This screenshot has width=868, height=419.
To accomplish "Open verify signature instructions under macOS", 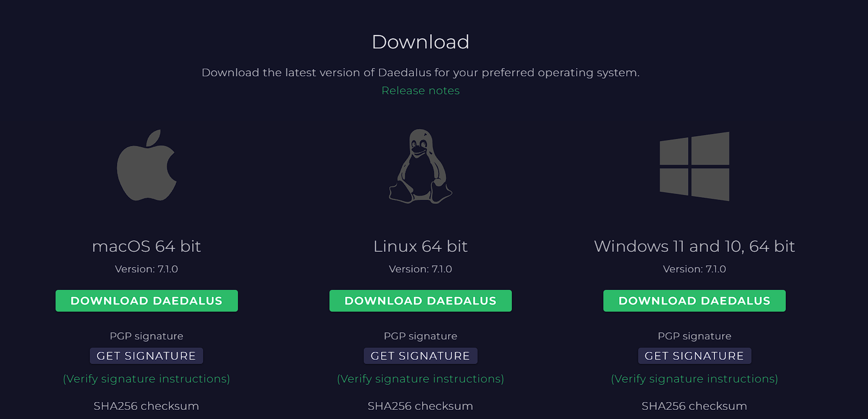I will 146,379.
